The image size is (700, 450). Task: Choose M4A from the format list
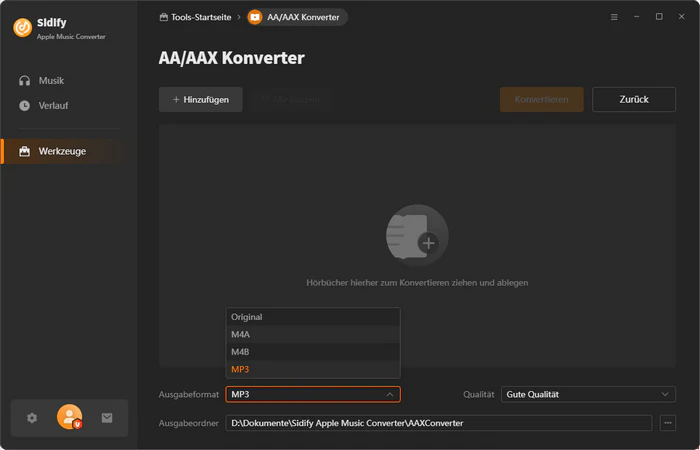[313, 334]
